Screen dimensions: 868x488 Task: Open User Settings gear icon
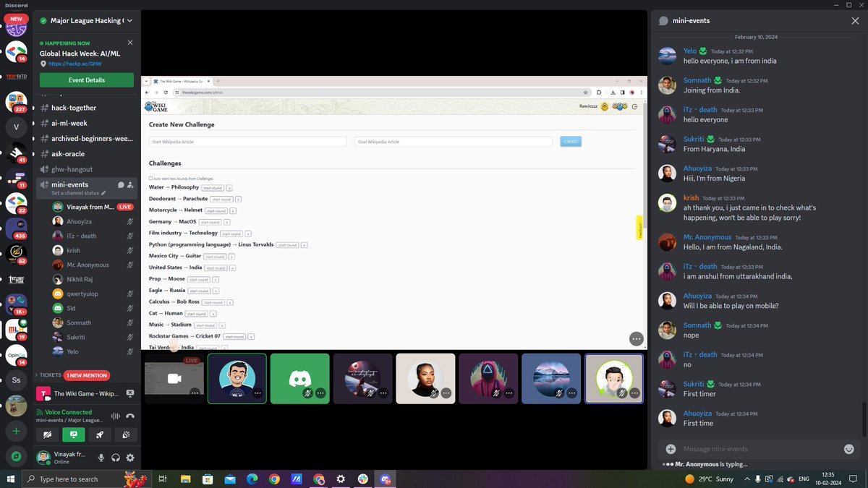[x=130, y=458]
